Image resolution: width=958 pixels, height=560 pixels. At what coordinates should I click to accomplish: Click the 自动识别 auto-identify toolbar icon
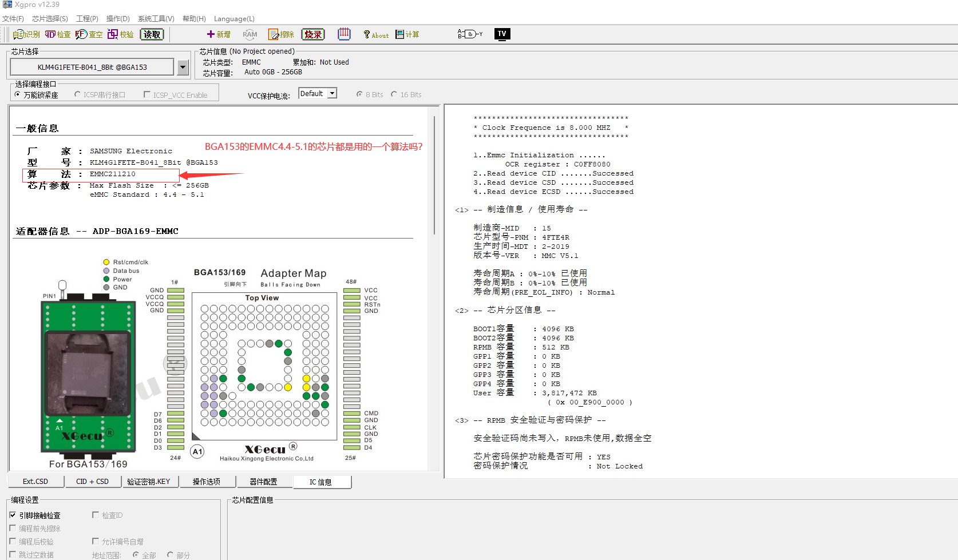(x=26, y=34)
